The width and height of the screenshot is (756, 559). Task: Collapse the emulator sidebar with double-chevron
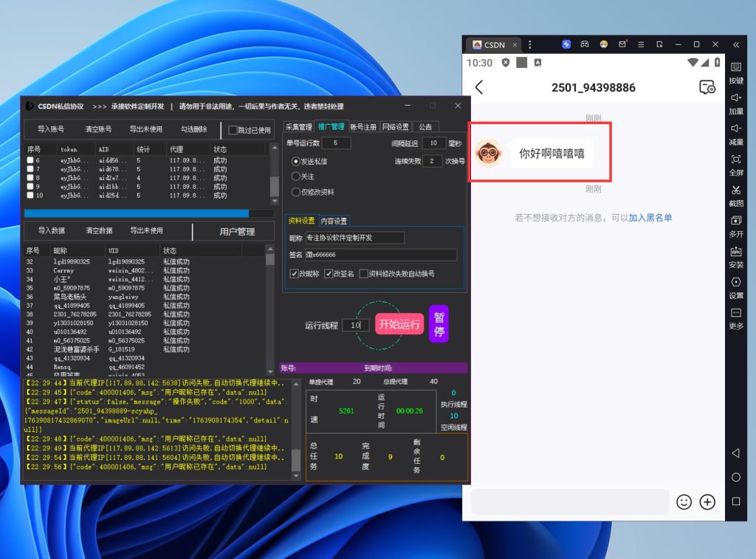pyautogui.click(x=736, y=45)
